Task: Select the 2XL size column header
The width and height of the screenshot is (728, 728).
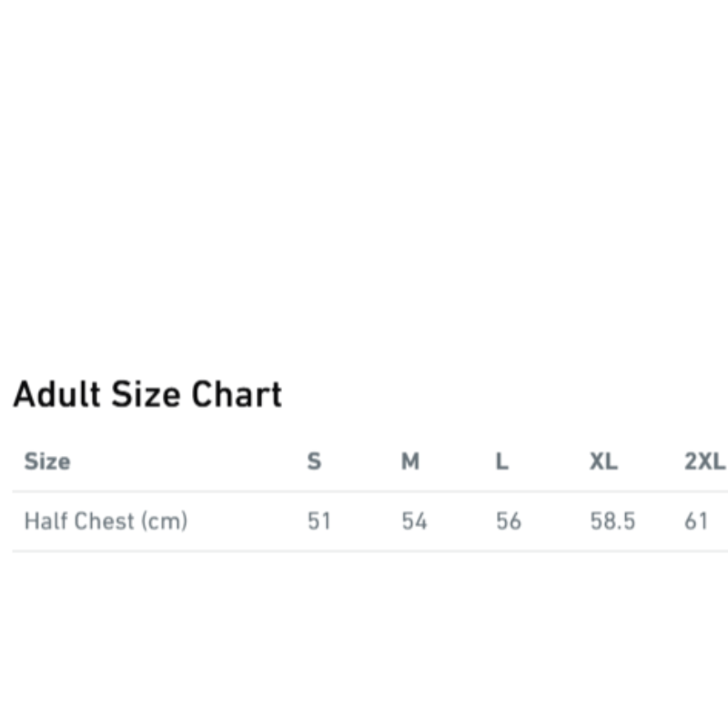Action: pos(703,461)
